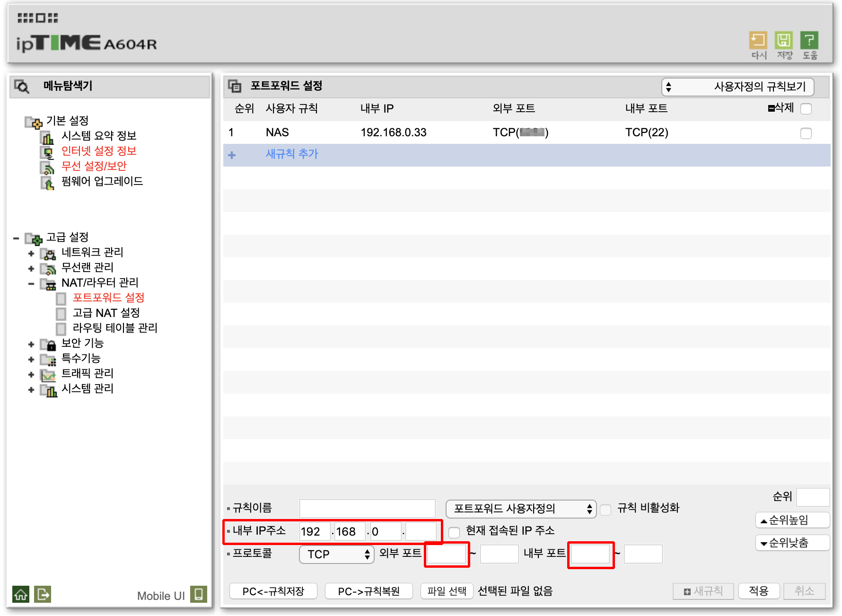Click the 펌웨어 업그레이드 upload icon
Screen dimensions: 842x616
coord(47,183)
